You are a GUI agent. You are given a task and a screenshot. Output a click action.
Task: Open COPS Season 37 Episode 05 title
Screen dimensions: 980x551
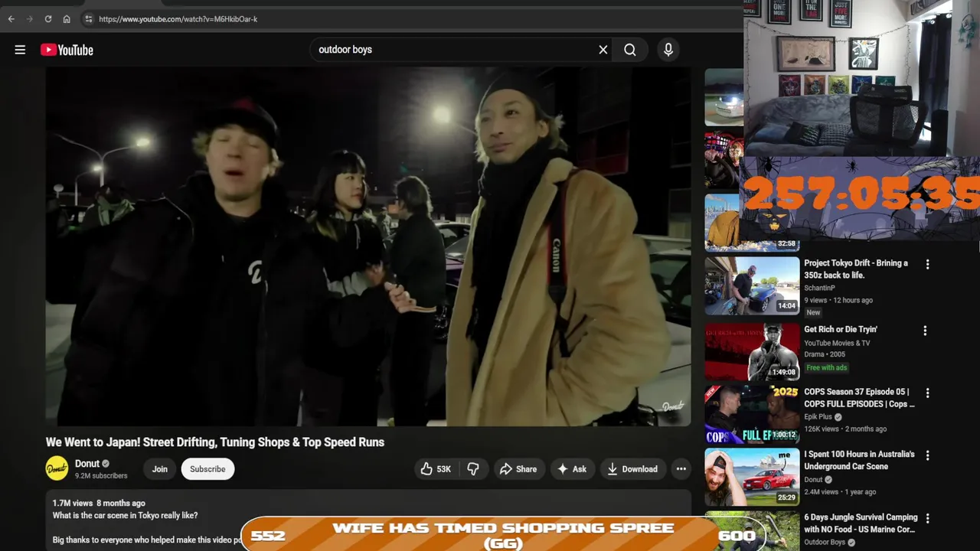859,398
